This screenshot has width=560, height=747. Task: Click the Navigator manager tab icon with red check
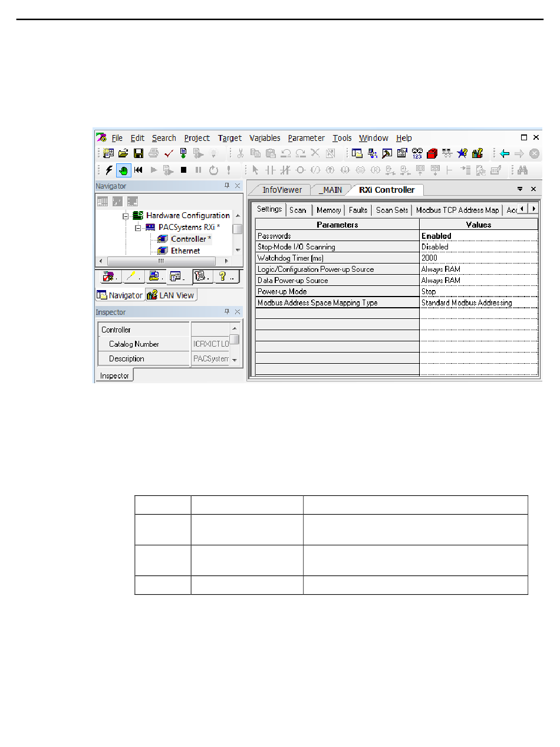tap(109, 276)
